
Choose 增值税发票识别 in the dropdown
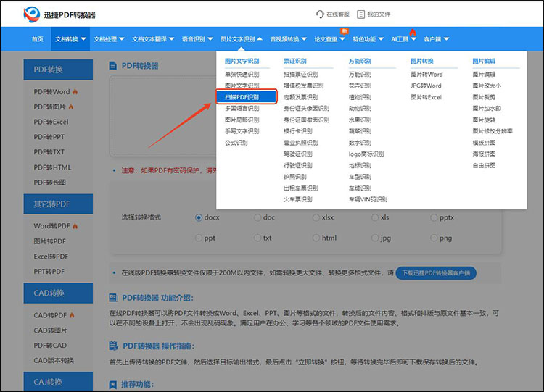(304, 86)
